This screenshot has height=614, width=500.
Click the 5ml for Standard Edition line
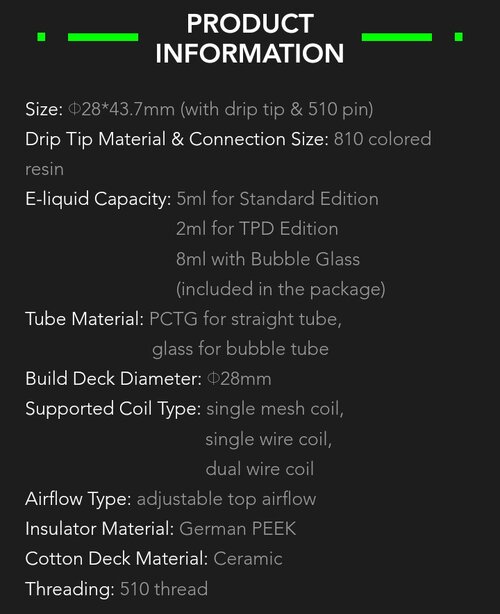point(277,199)
